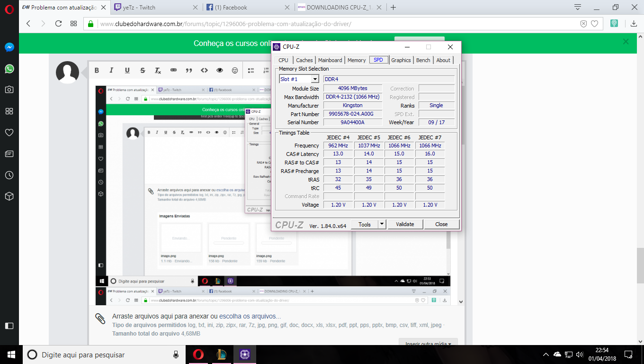Insert code block in editor
Image resolution: width=644 pixels, height=364 pixels.
click(204, 70)
